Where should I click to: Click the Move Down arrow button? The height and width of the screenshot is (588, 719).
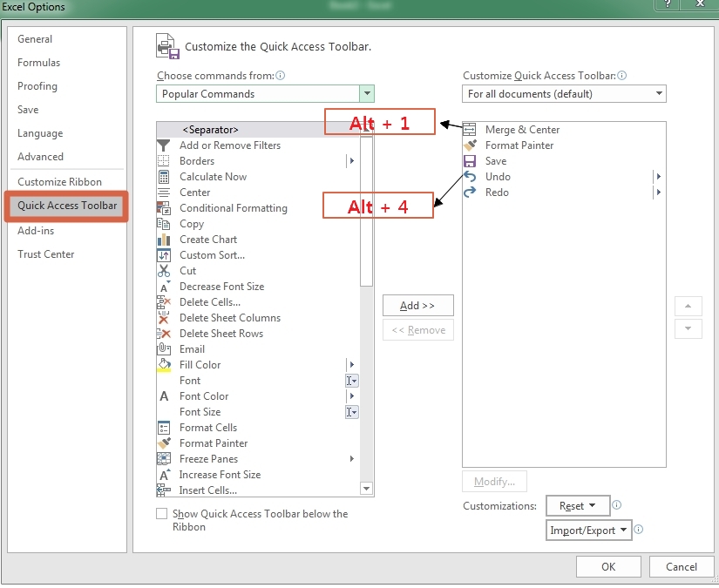688,328
